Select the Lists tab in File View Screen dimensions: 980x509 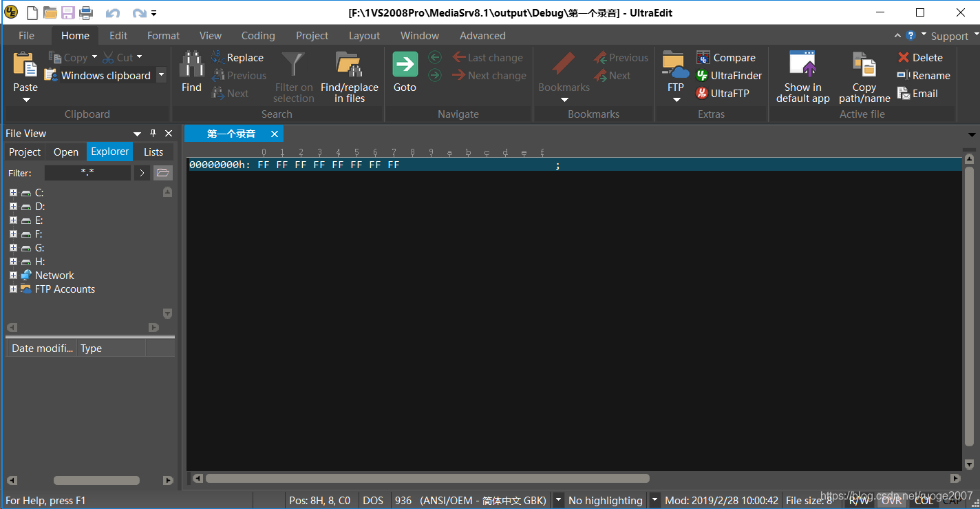[x=153, y=152]
